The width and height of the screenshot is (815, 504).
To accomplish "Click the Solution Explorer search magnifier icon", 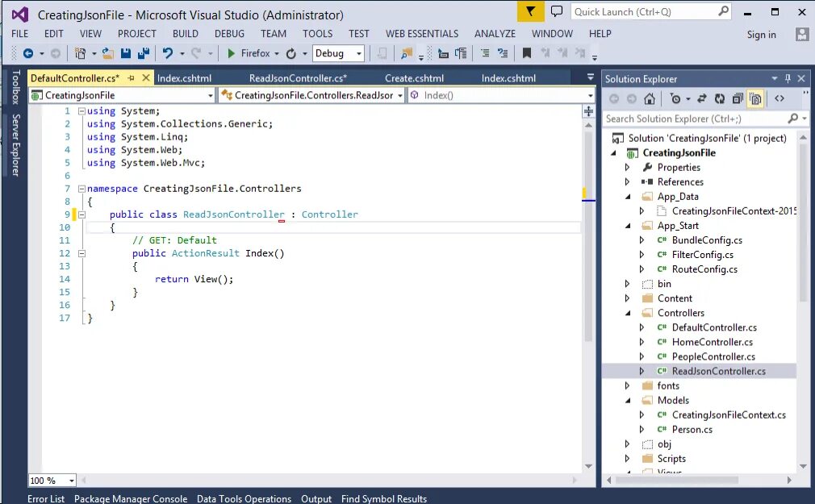I will click(x=792, y=119).
